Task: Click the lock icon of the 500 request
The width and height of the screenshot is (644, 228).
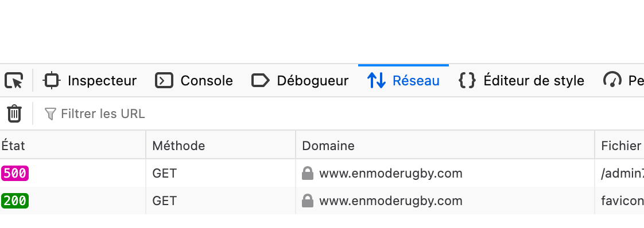Action: click(x=308, y=173)
